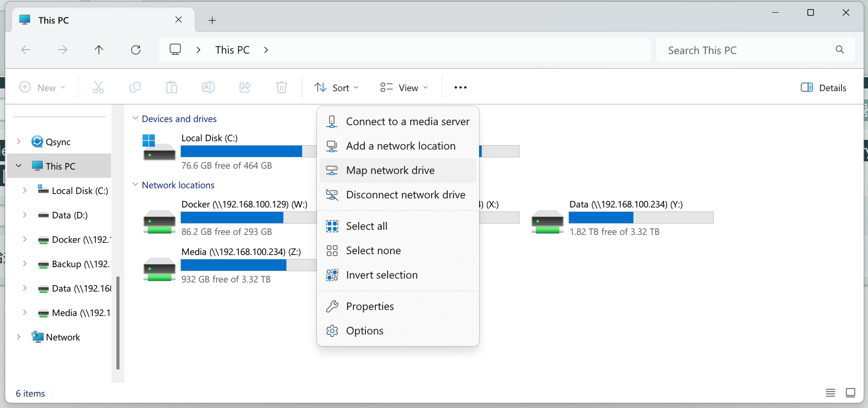Open the Sort dropdown
Screen dimensions: 868x408
click(337, 88)
